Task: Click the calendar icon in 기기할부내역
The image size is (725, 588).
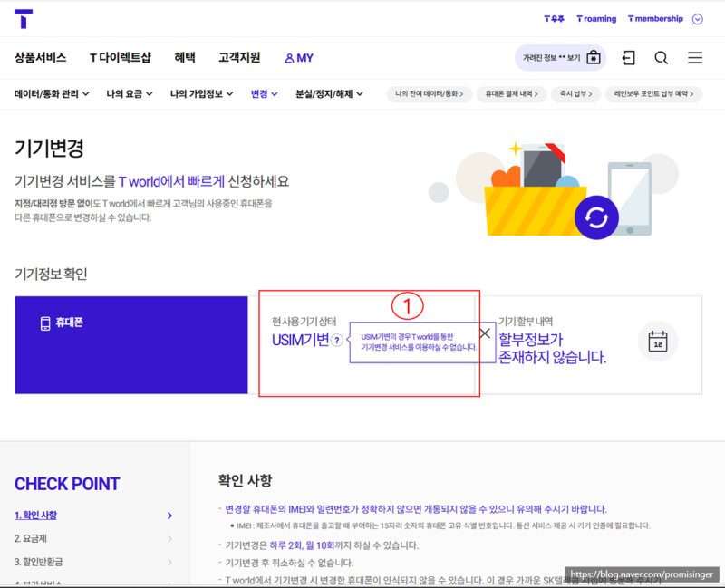Action: pos(658,342)
